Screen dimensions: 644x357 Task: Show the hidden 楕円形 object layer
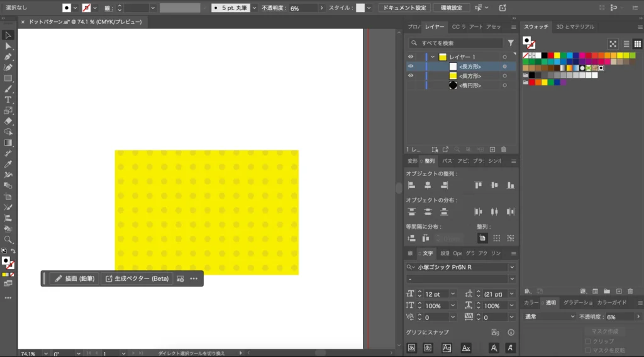(x=410, y=85)
